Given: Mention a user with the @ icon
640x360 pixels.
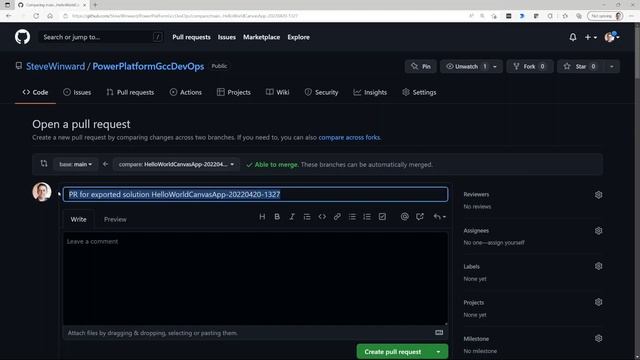Looking at the screenshot, I should tap(404, 217).
